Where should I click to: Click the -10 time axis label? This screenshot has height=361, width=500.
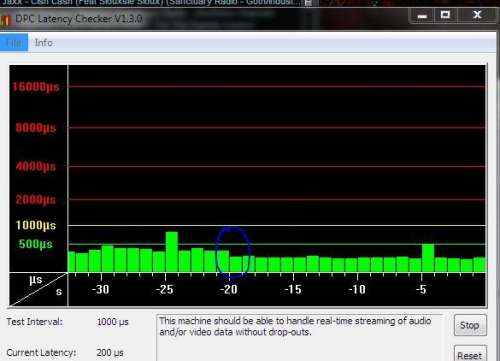[357, 289]
